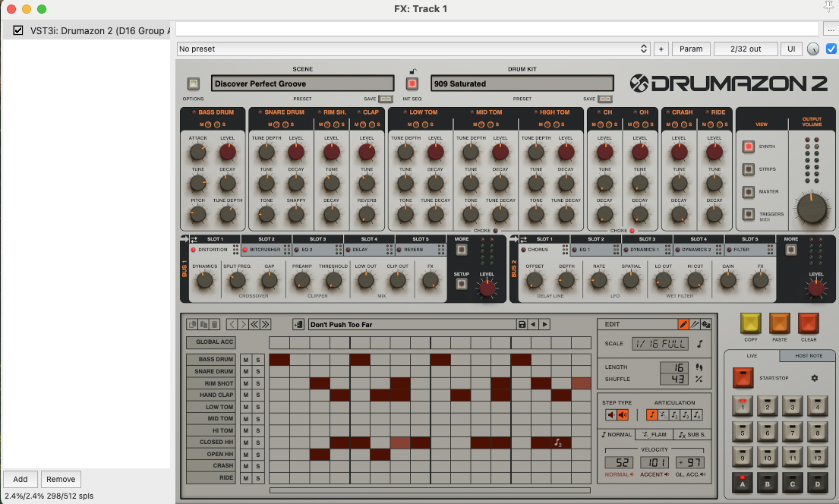Select the Sub S. articulation tab

pyautogui.click(x=692, y=434)
